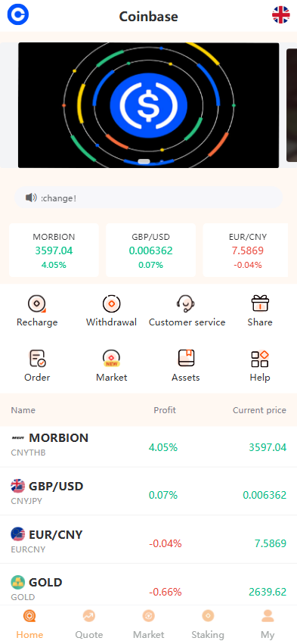Open the Recharge icon

37,304
